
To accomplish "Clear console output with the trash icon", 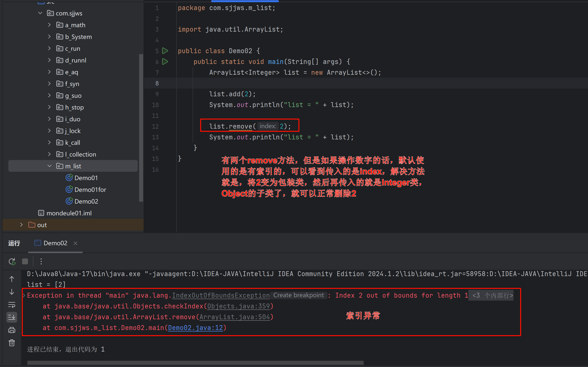I will coord(12,343).
